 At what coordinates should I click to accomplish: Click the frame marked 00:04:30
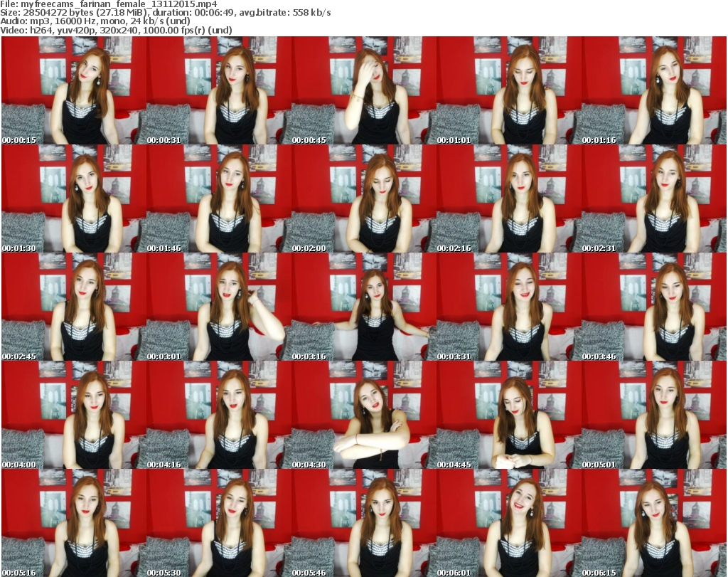(363, 415)
